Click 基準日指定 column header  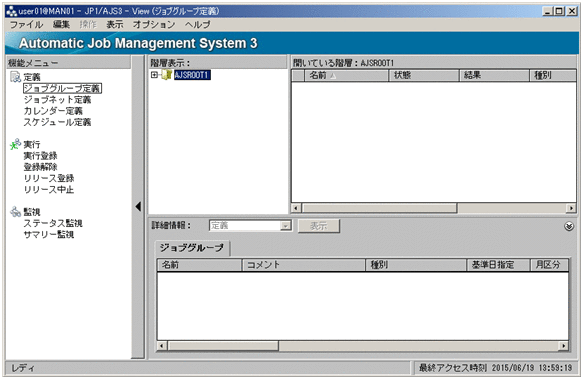pos(499,265)
